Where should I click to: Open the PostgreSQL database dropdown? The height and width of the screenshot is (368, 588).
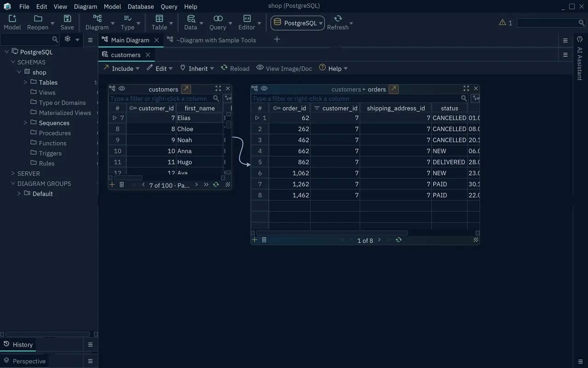coord(298,23)
